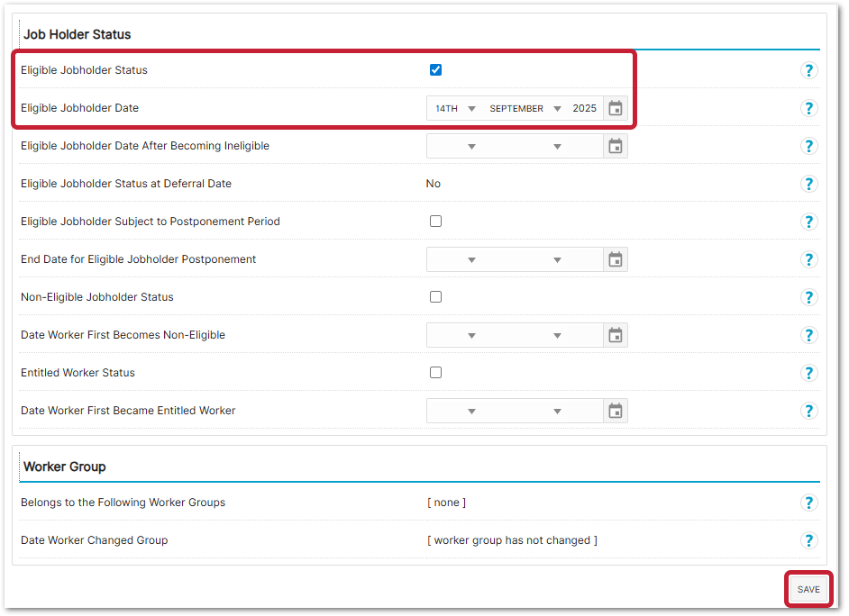Open calendar for End Date of Postponement
849x616 pixels.
pyautogui.click(x=616, y=259)
